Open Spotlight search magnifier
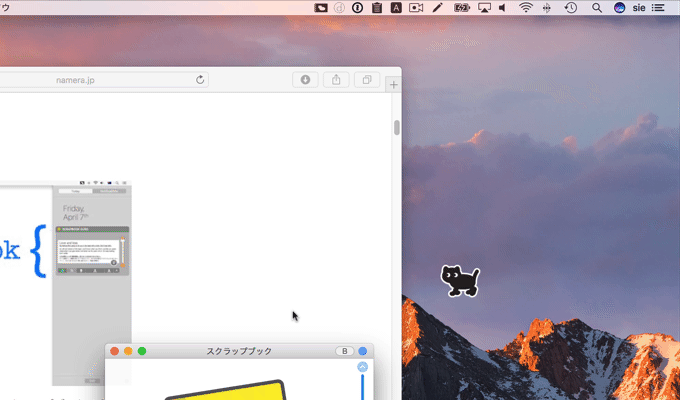 coord(597,7)
